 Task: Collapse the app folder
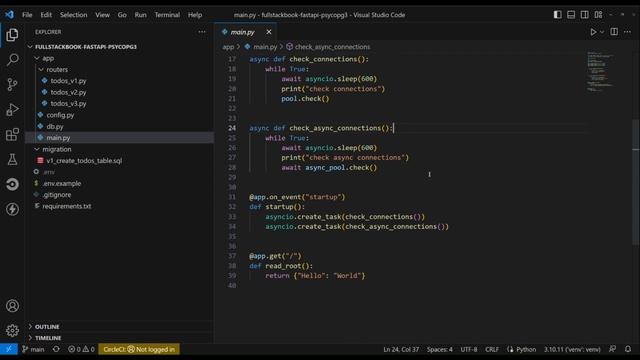pyautogui.click(x=119, y=58)
